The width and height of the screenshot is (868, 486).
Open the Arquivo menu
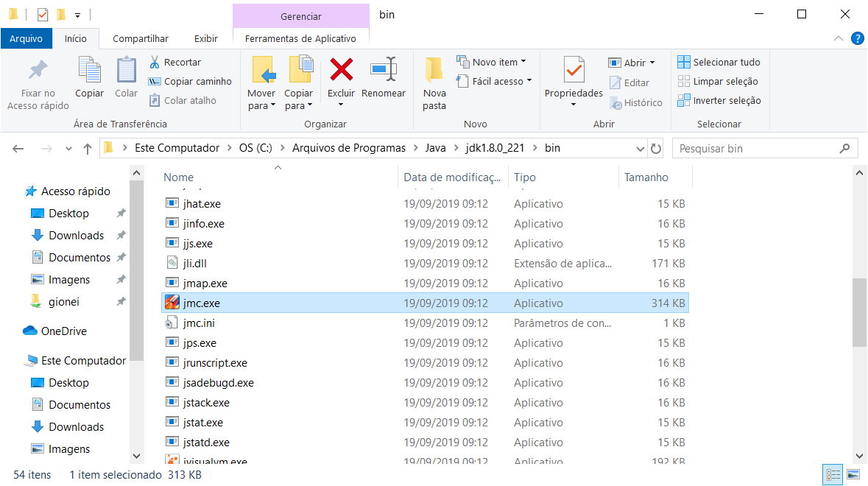click(27, 38)
